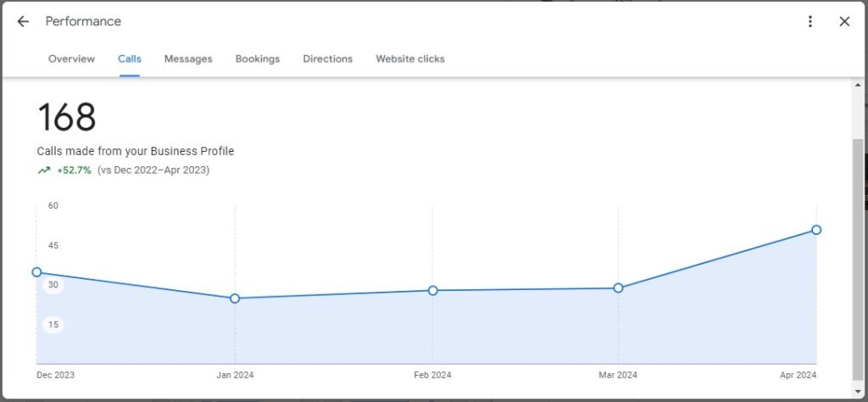Close the Performance panel with the X
Screen dimensions: 868x402
point(844,21)
